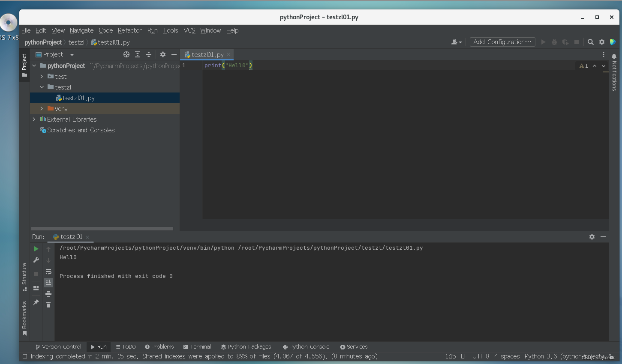Open Add Configuration dropdown
The height and width of the screenshot is (364, 622).
coord(502,42)
